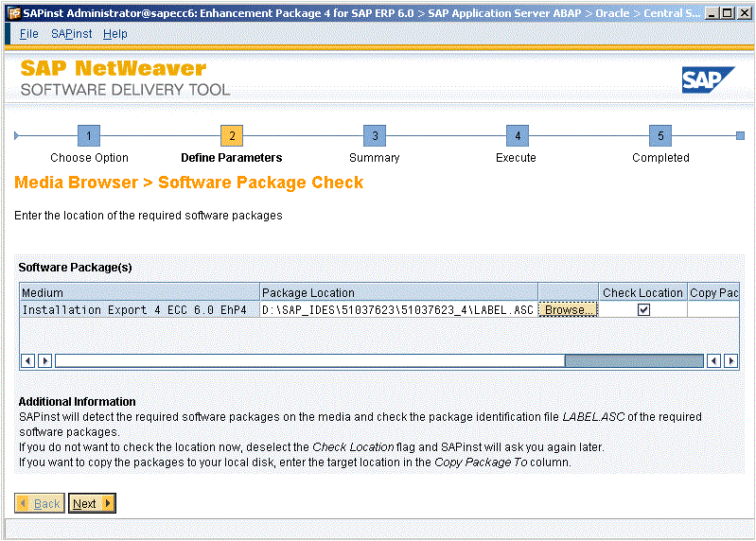The width and height of the screenshot is (756, 541).
Task: Click step 5 Completed box
Action: 660,136
